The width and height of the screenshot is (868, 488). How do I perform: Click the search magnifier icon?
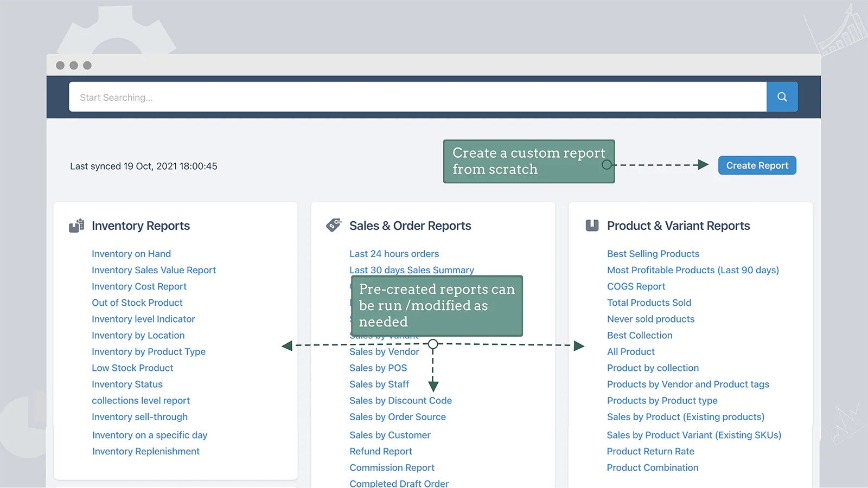click(x=782, y=97)
